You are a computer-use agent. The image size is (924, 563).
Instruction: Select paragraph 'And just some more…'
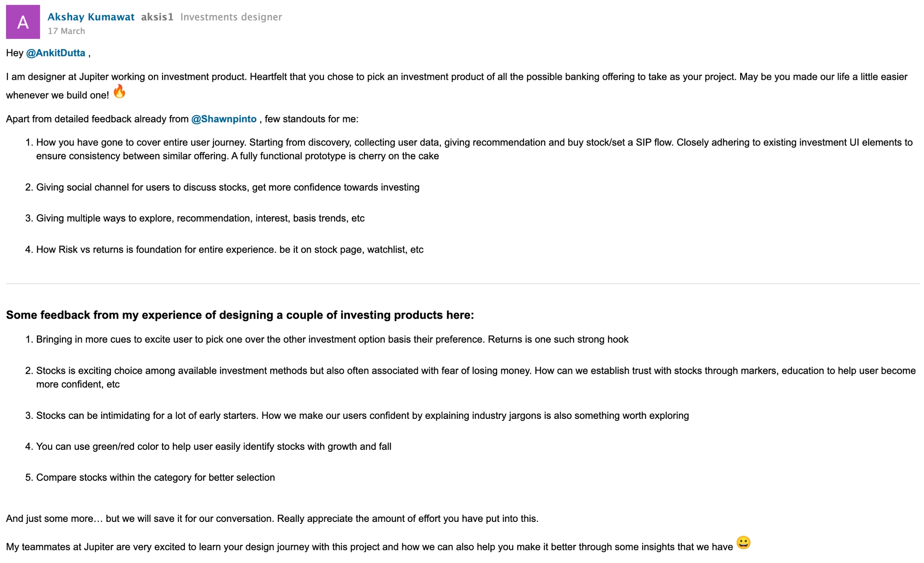click(272, 519)
